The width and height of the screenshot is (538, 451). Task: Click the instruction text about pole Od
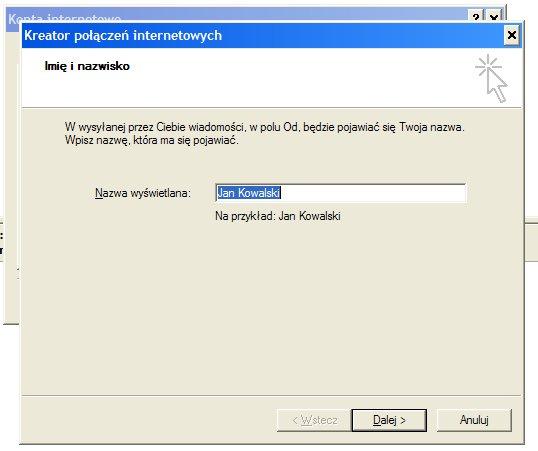(265, 127)
